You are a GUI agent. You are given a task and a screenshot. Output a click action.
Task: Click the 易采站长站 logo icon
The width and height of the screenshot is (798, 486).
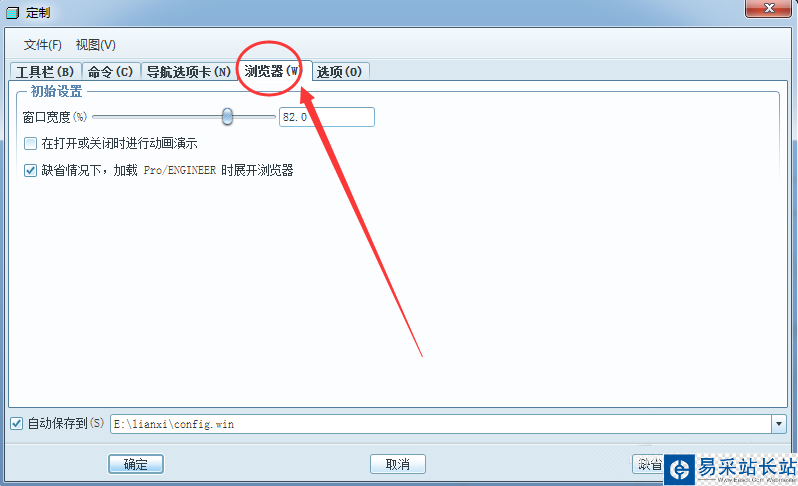679,469
